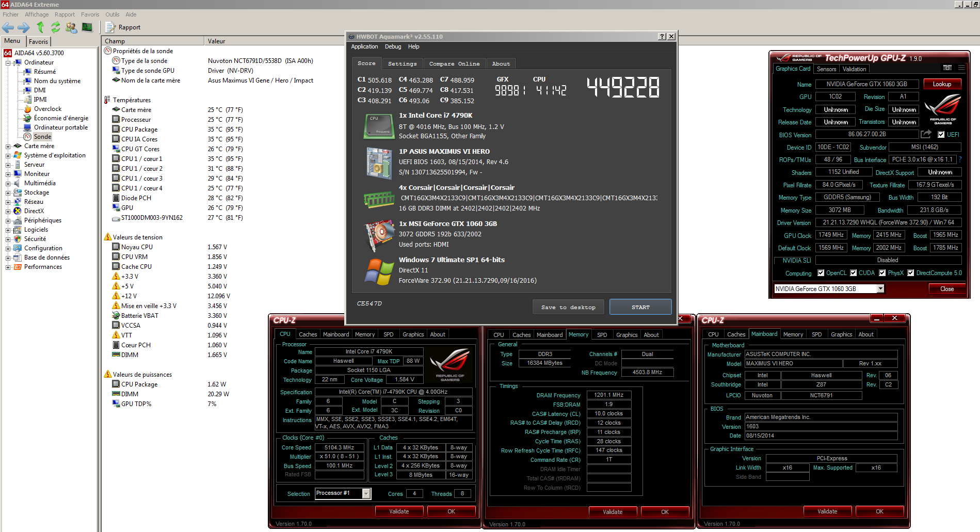Switch to the Sensors tab in GPU-Z

(x=826, y=69)
